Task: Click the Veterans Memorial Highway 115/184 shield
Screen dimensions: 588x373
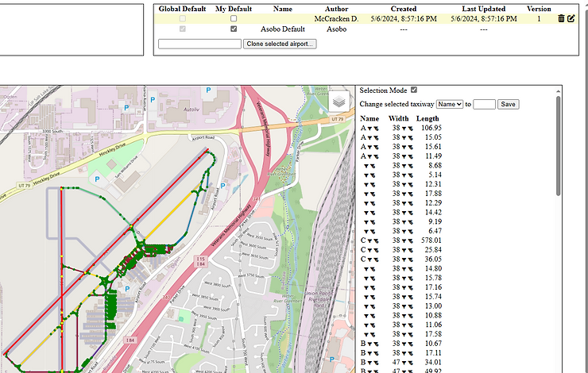Action: tap(200, 261)
